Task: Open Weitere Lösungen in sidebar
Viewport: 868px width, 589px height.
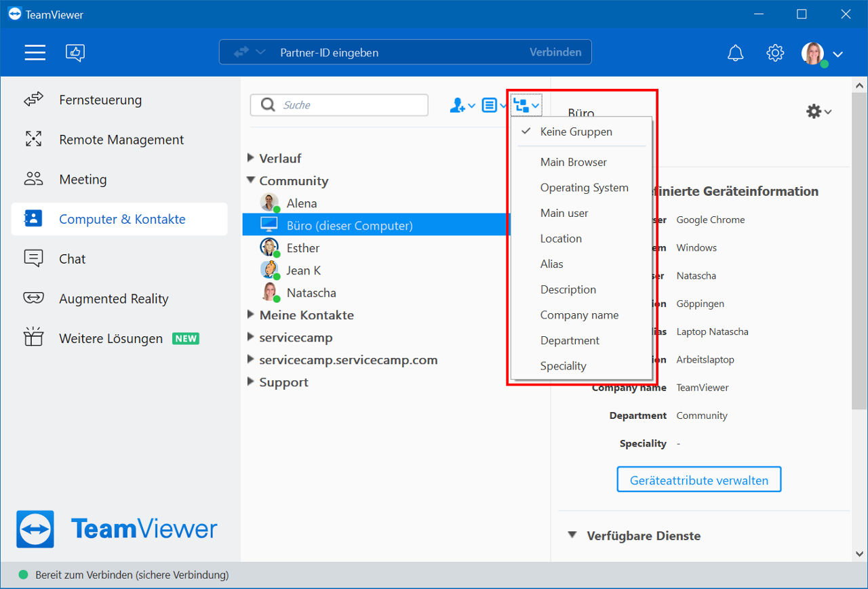Action: (x=119, y=338)
